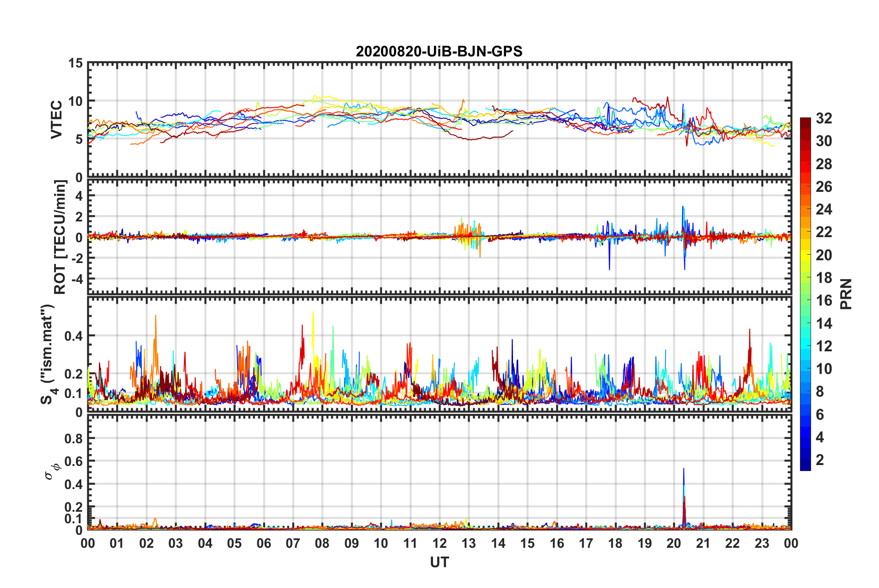Screen dimensions: 879x588
Task: Pick the dark blue bottom of PRN colorbar
Action: click(805, 467)
